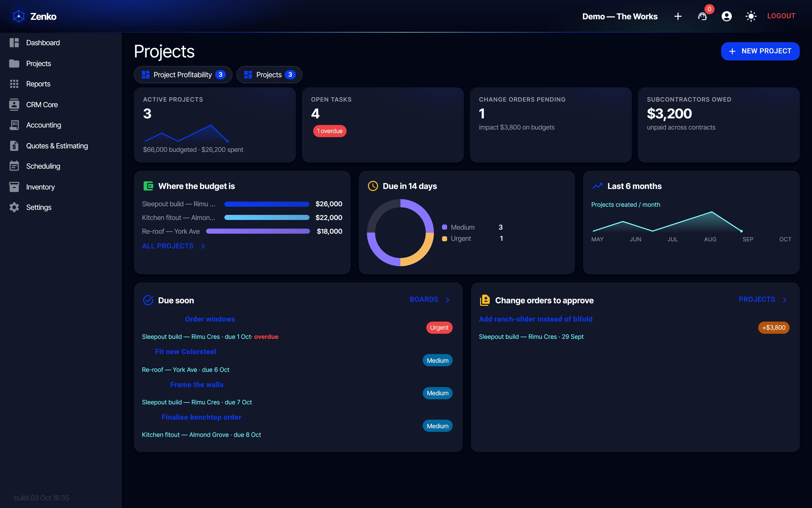The image size is (812, 508).
Task: Click the plus icon in top bar
Action: [x=678, y=16]
